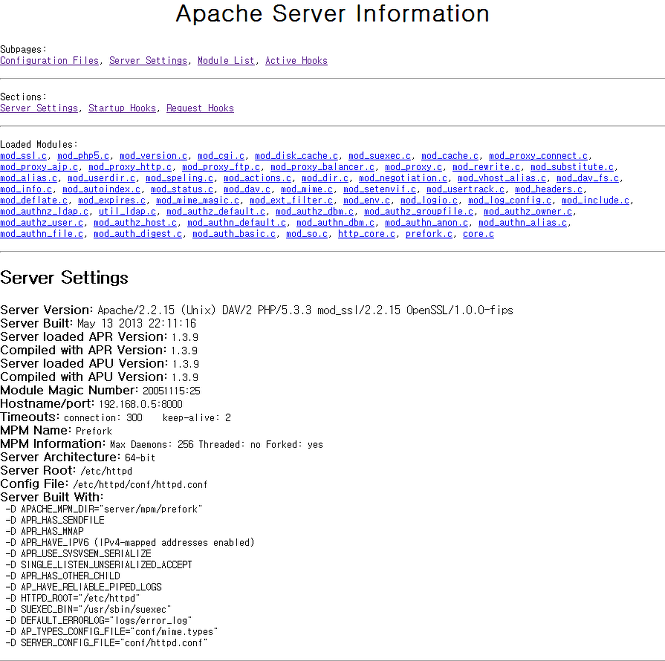Open the mod_ssl.c module link

(x=23, y=156)
